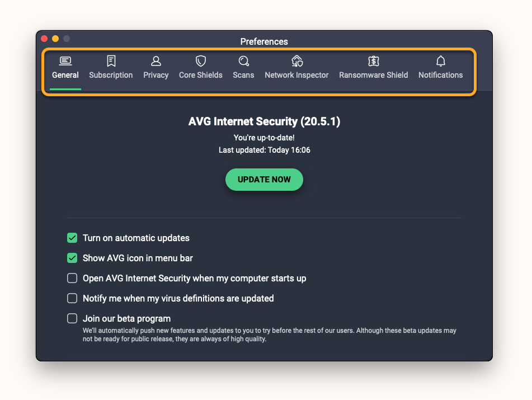This screenshot has height=400, width=532.
Task: Select the Core Shields shield icon
Action: click(201, 61)
